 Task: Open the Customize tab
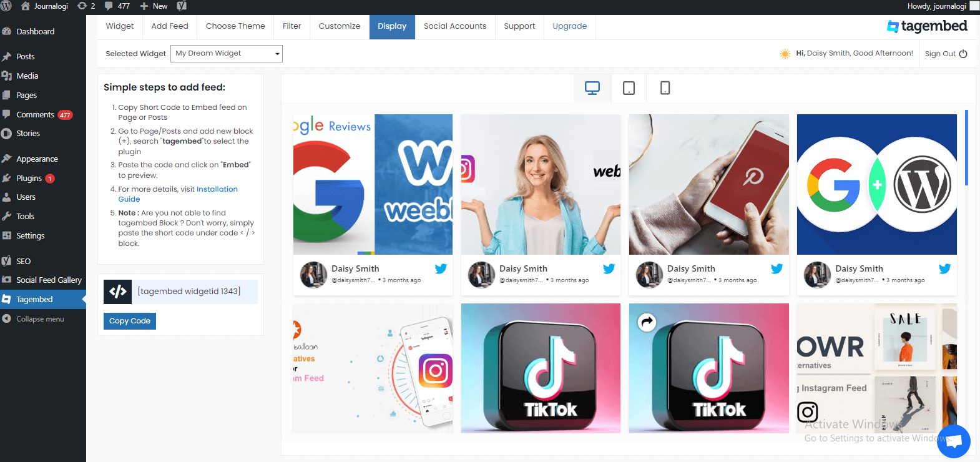tap(340, 26)
